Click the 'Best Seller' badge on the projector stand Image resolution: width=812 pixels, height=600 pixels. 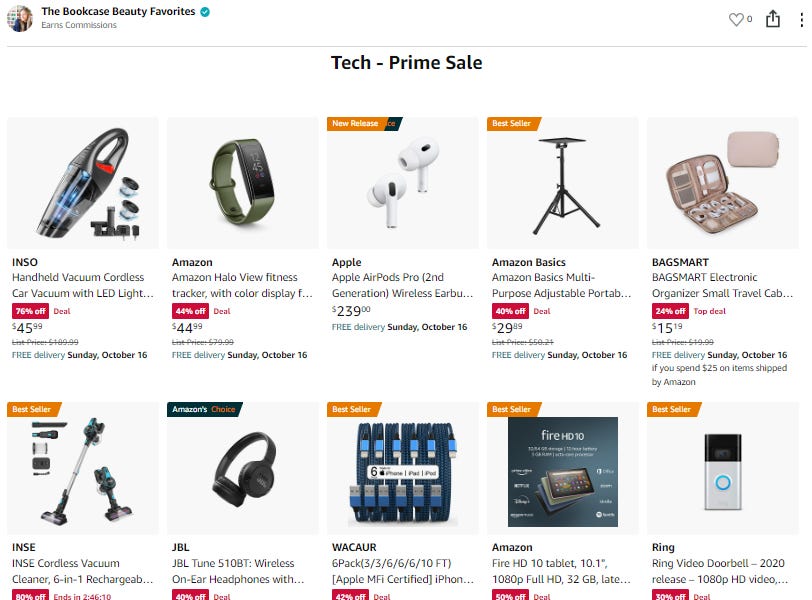511,123
